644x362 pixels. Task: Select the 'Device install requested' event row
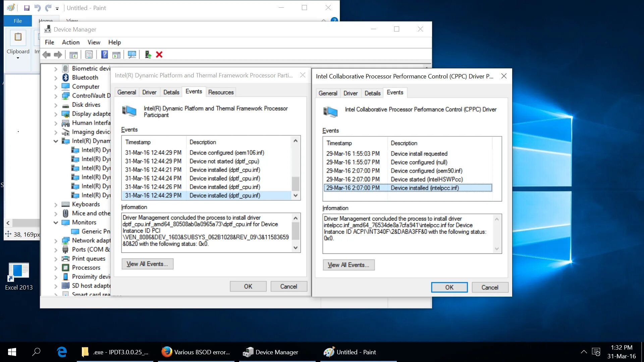pyautogui.click(x=408, y=154)
